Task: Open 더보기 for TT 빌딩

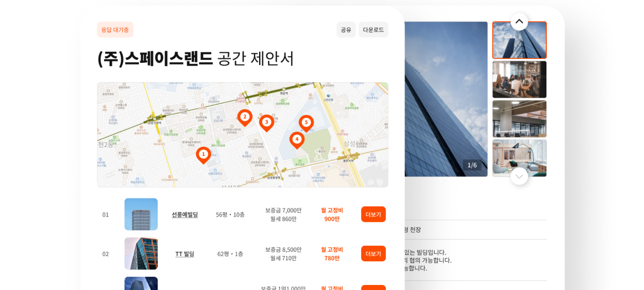Action: pos(373,254)
